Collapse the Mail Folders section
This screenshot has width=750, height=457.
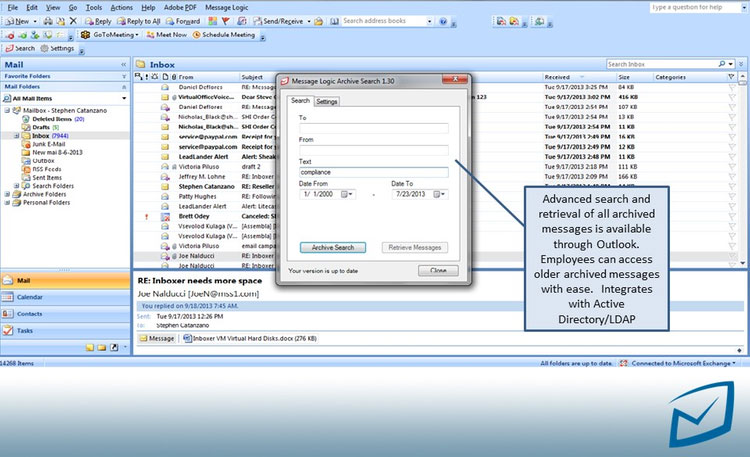coord(124,87)
